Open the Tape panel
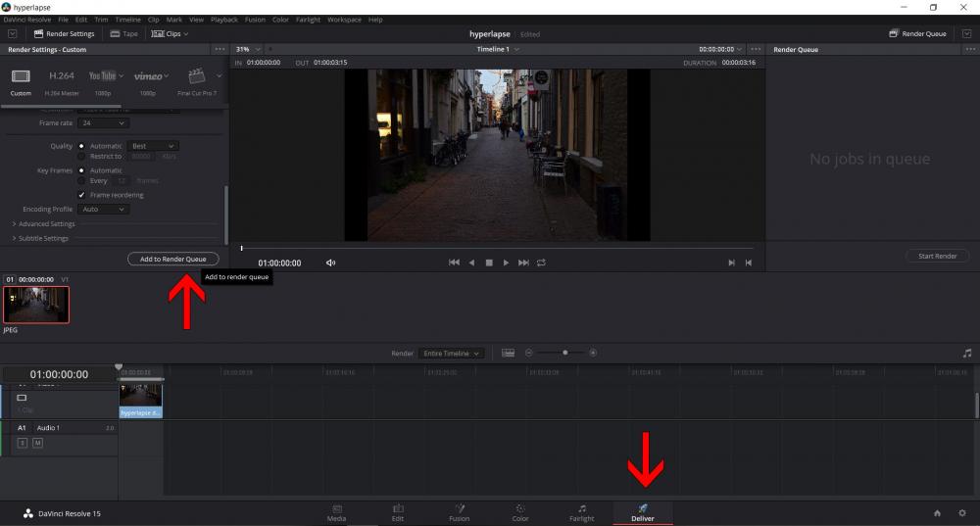980x526 pixels. coord(123,33)
